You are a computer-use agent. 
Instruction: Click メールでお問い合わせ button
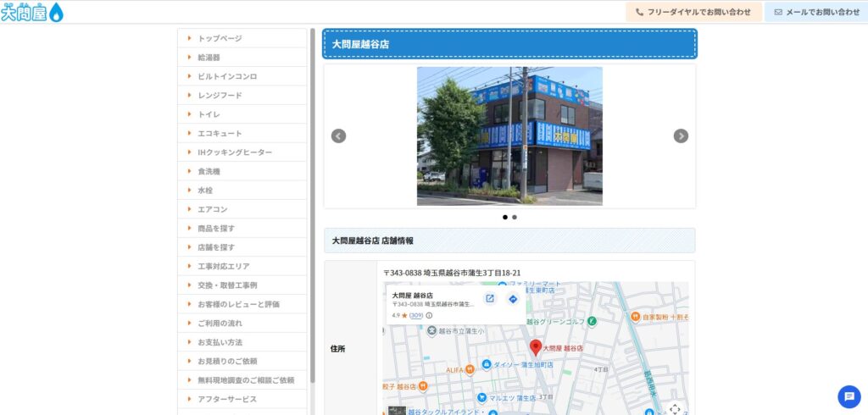(815, 12)
